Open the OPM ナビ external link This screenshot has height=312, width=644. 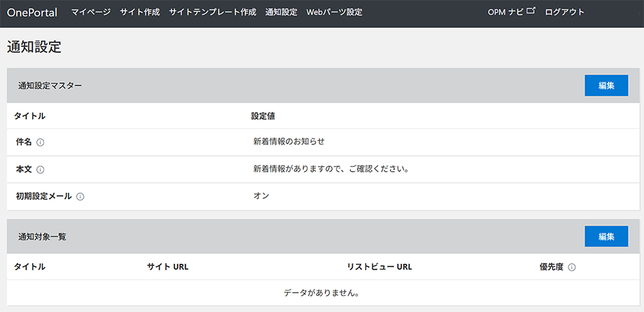[x=512, y=11]
